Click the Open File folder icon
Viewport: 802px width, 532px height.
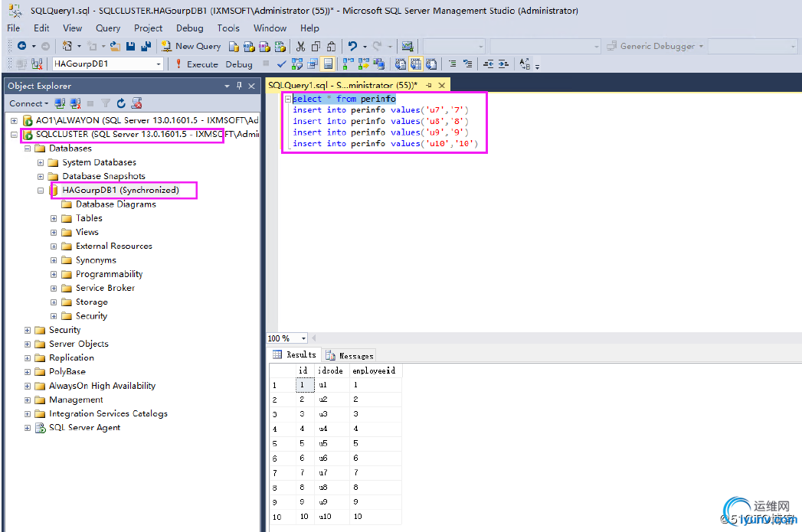tap(115, 47)
